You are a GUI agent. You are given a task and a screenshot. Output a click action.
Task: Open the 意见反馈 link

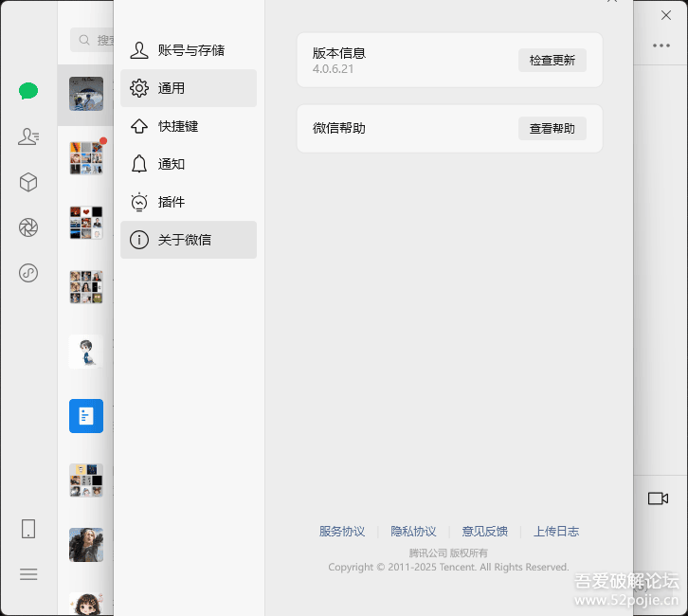(x=485, y=532)
